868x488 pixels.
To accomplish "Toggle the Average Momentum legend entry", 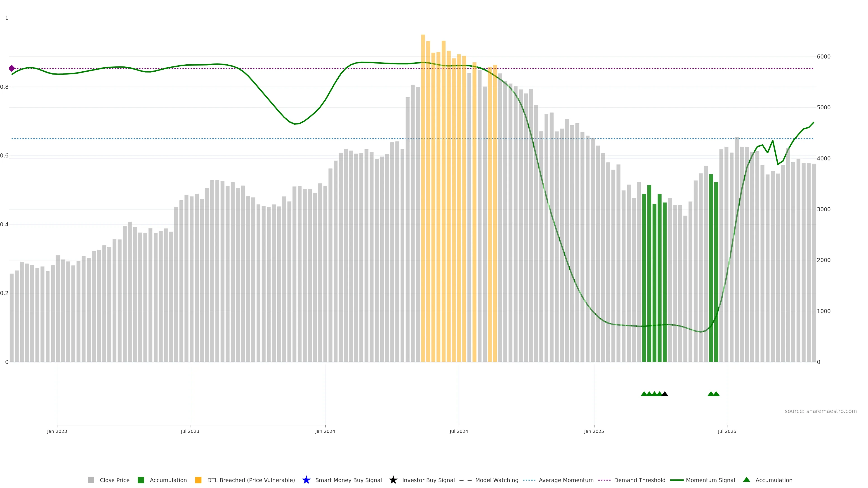I will (x=566, y=480).
